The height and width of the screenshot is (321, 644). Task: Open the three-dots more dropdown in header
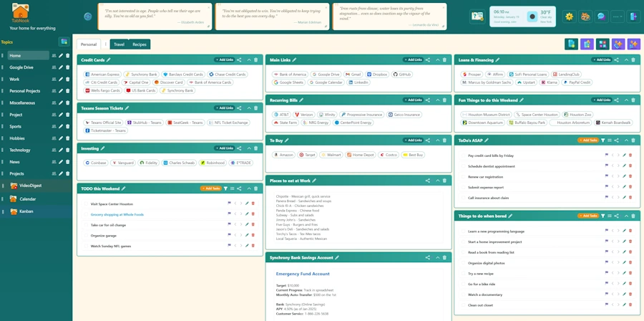618,16
